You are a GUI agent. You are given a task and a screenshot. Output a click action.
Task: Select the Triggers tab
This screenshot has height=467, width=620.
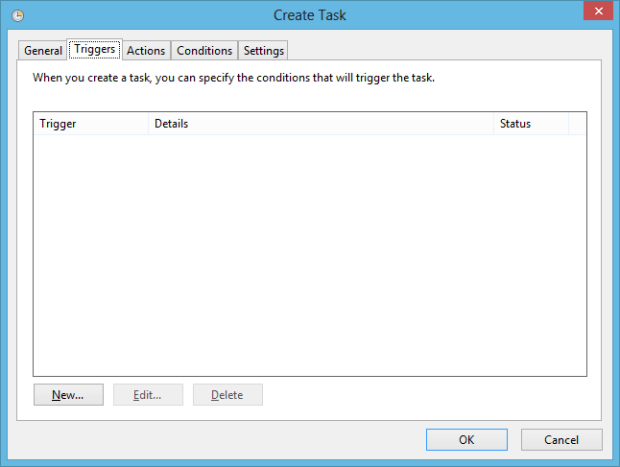pos(95,49)
